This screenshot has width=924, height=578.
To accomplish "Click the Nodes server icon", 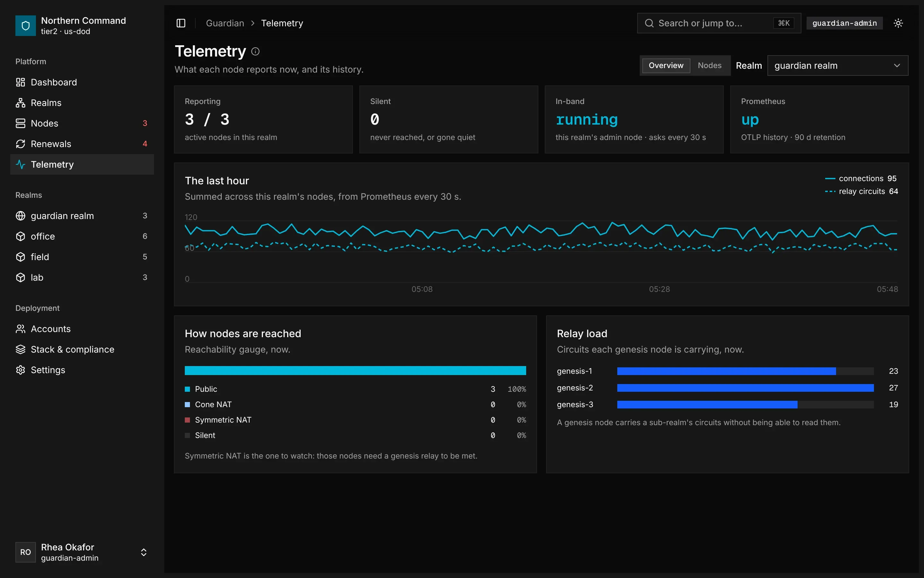I will (21, 124).
